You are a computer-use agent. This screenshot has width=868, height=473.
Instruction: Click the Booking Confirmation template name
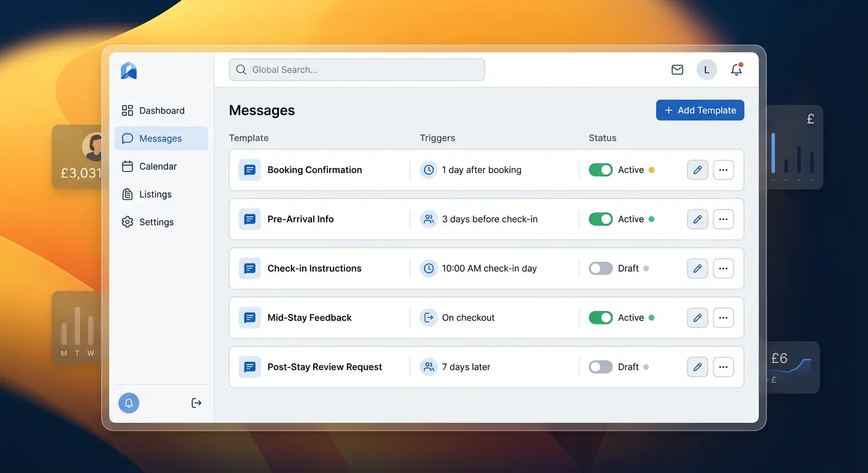tap(315, 170)
